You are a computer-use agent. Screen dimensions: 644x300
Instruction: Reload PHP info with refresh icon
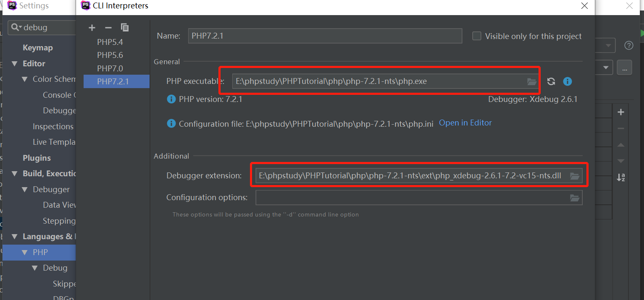[551, 81]
